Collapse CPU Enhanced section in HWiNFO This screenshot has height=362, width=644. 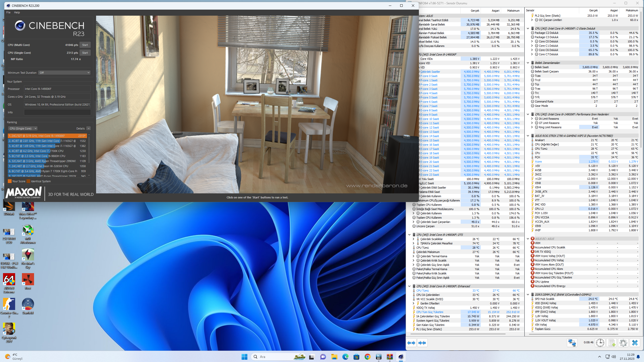[x=409, y=286]
